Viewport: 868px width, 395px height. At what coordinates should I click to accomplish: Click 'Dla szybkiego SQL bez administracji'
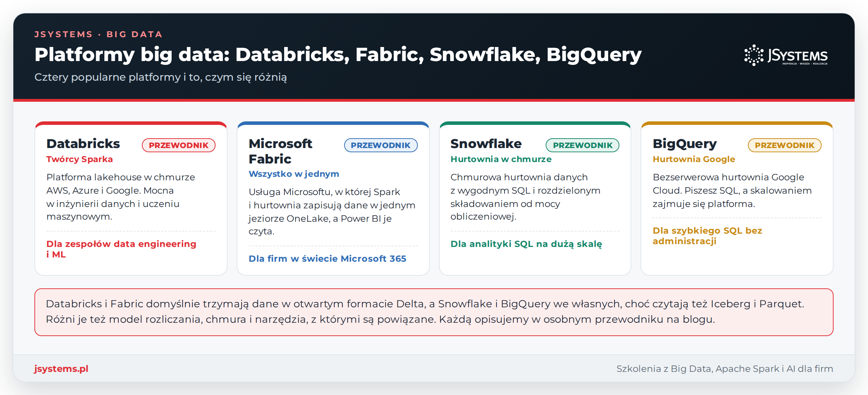coord(707,236)
